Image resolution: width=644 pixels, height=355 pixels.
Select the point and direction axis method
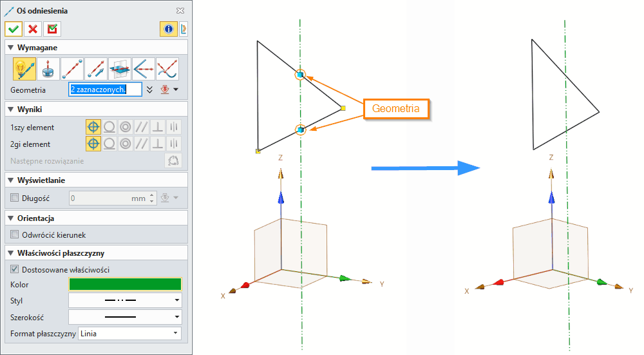coord(96,69)
